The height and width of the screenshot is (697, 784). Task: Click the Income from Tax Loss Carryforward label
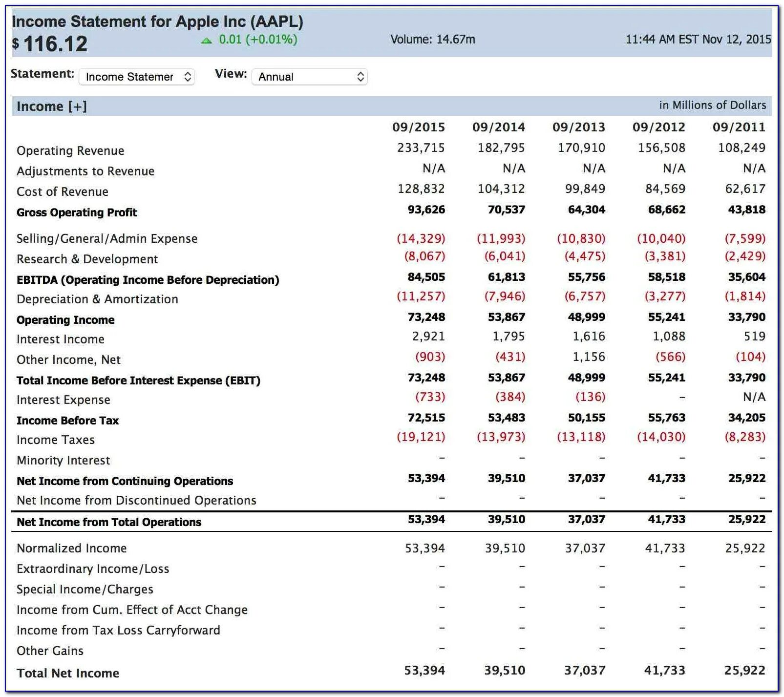(118, 631)
